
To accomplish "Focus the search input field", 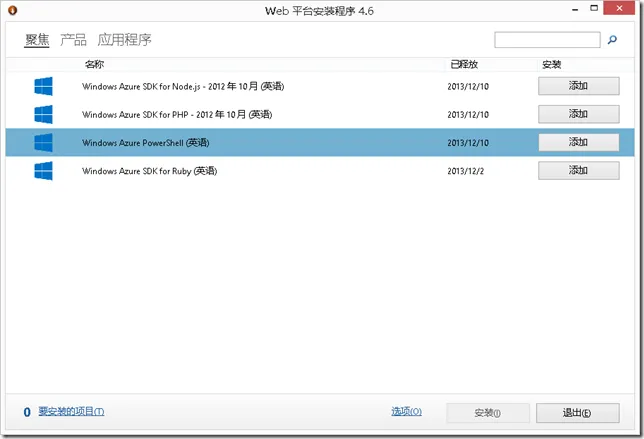I will [547, 40].
